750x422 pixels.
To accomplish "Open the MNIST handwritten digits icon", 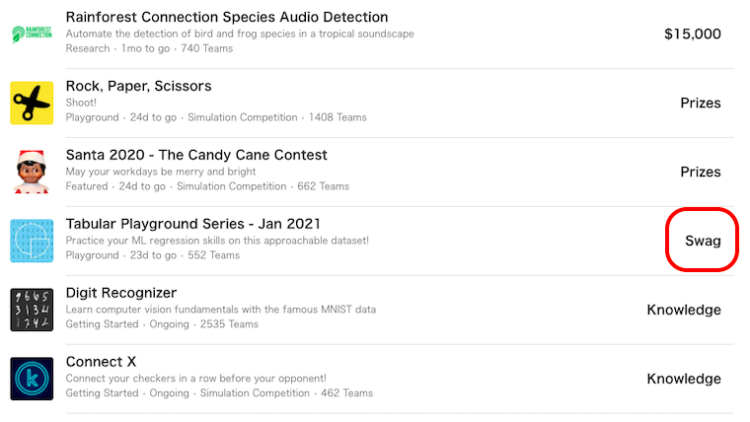I will (32, 310).
